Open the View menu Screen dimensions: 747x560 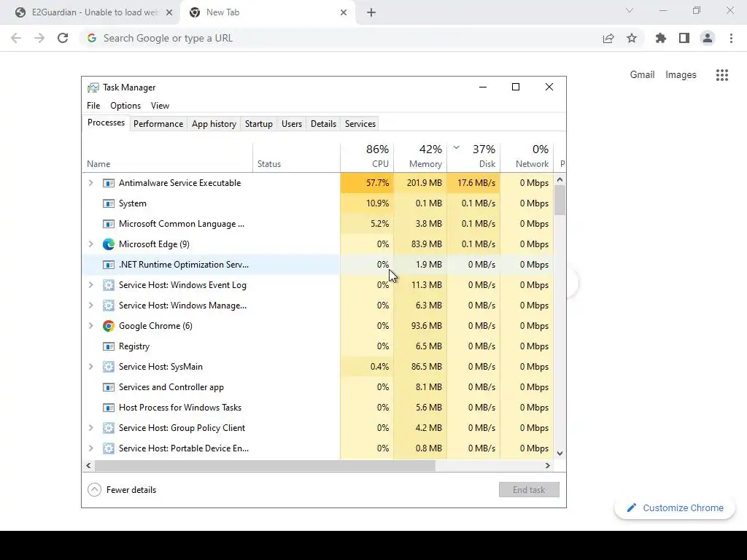coord(160,106)
